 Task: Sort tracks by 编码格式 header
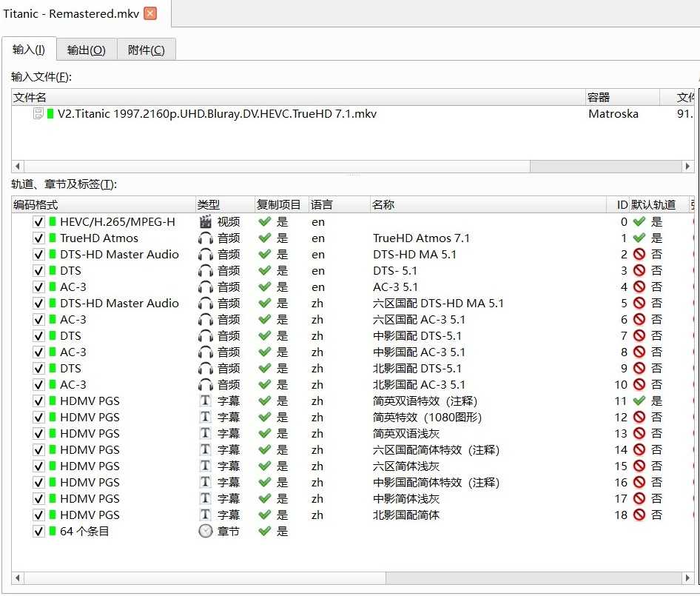[x=104, y=204]
